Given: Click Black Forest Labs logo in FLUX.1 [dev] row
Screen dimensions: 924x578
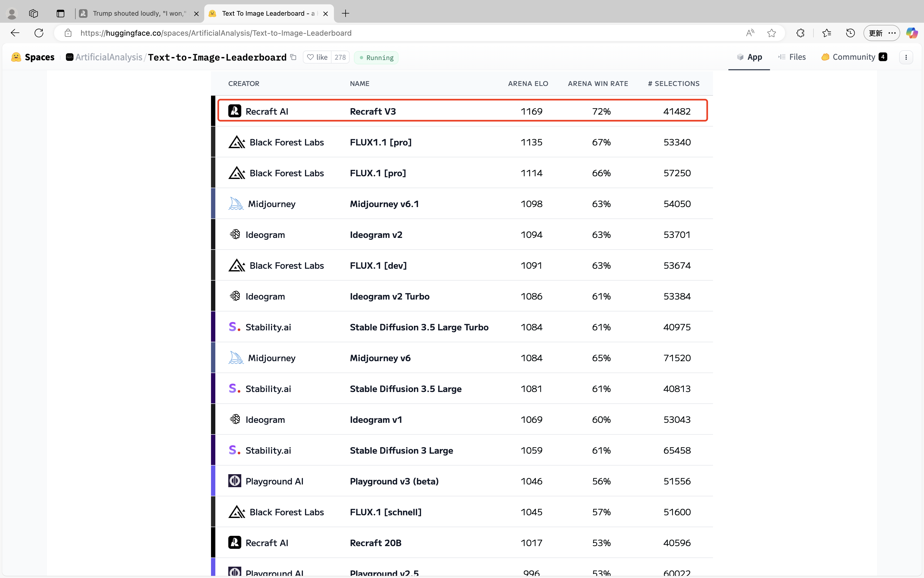Looking at the screenshot, I should pyautogui.click(x=237, y=265).
